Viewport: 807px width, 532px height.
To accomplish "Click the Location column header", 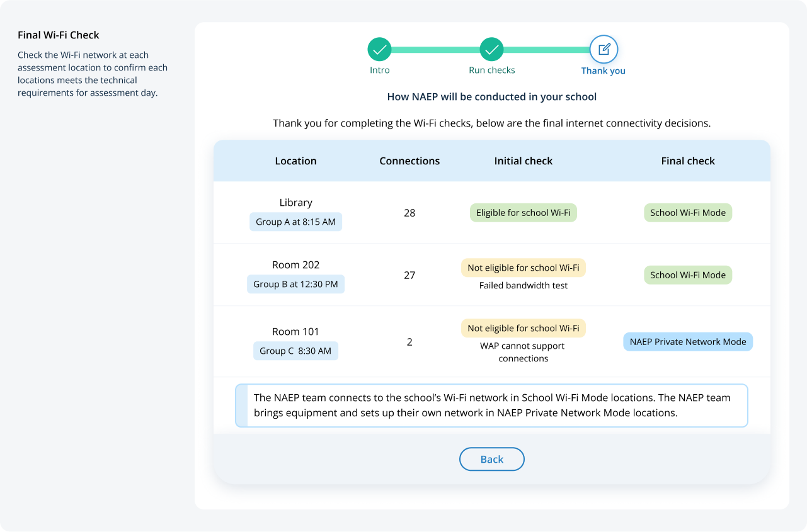I will click(x=295, y=161).
